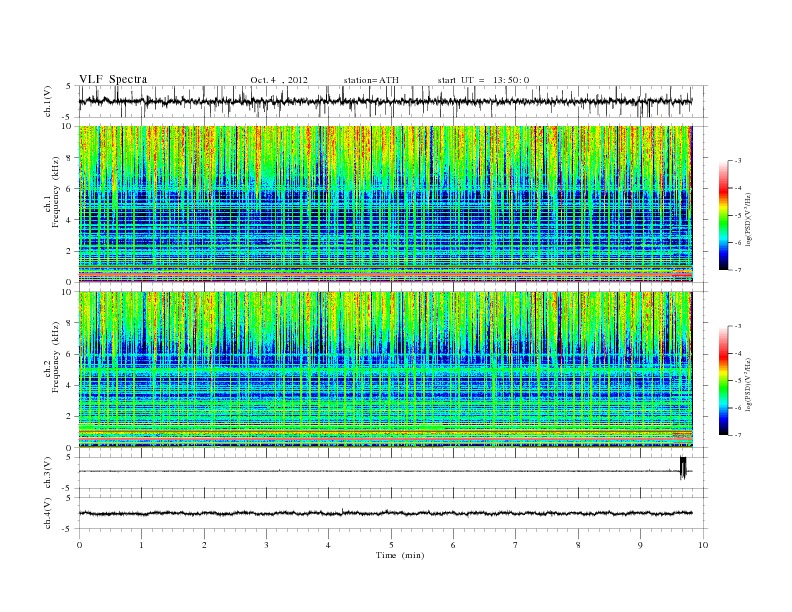Viewport: 792px width, 612px height.
Task: Click the "4" minute tick label
Action: pyautogui.click(x=328, y=545)
